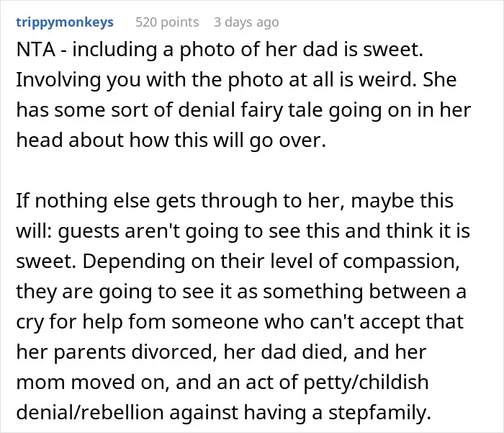Click the 'NTA' verdict at comment start
This screenshot has width=504, height=433.
tap(36, 50)
